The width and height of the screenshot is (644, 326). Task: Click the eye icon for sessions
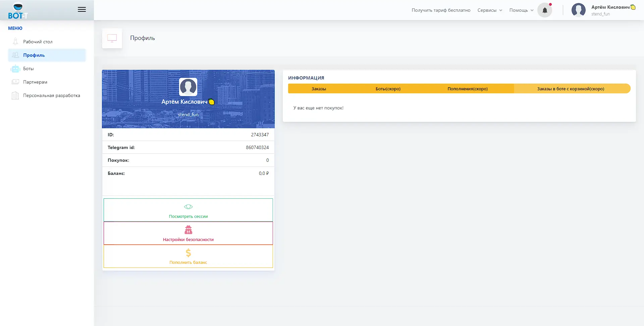(x=188, y=207)
